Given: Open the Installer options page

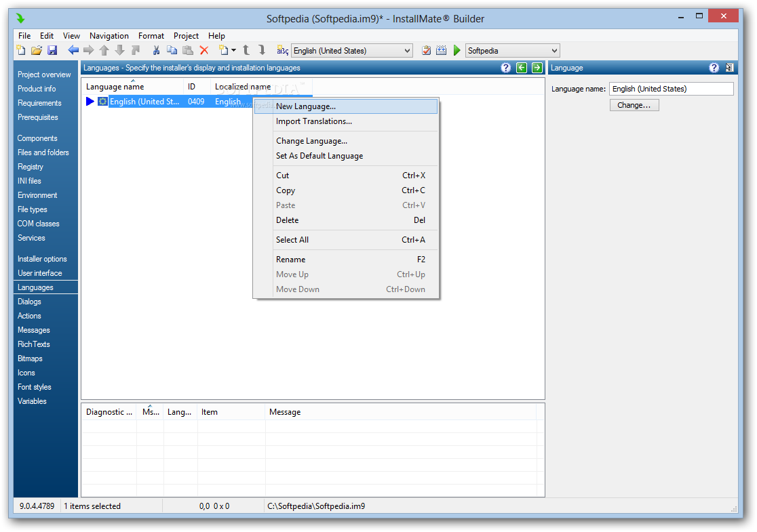Looking at the screenshot, I should 42,259.
